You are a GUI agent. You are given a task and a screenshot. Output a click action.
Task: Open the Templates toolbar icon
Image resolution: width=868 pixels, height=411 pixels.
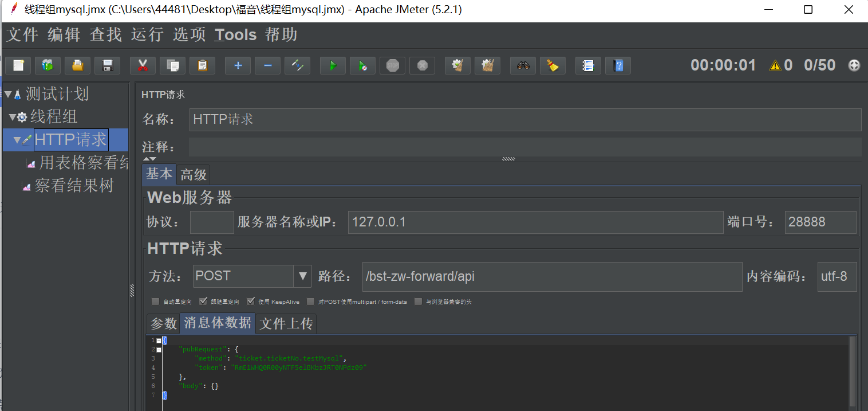point(48,65)
